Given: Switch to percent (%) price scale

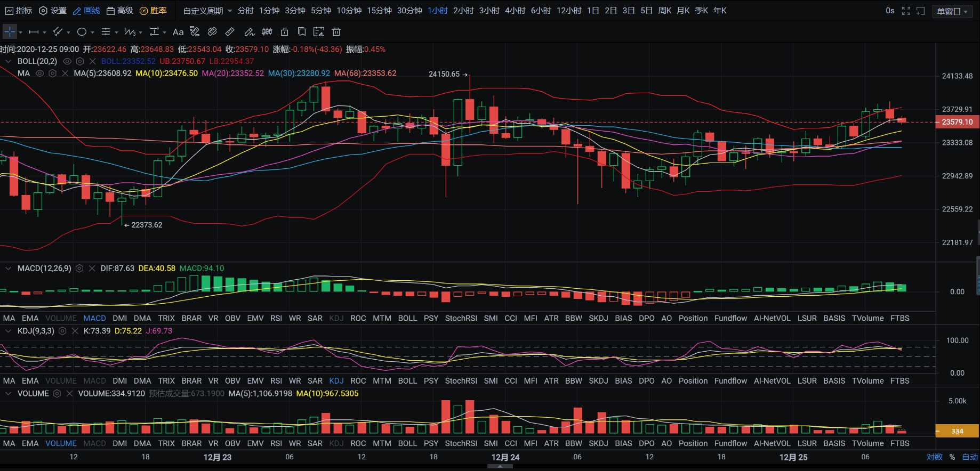Looking at the screenshot, I should click(952, 457).
